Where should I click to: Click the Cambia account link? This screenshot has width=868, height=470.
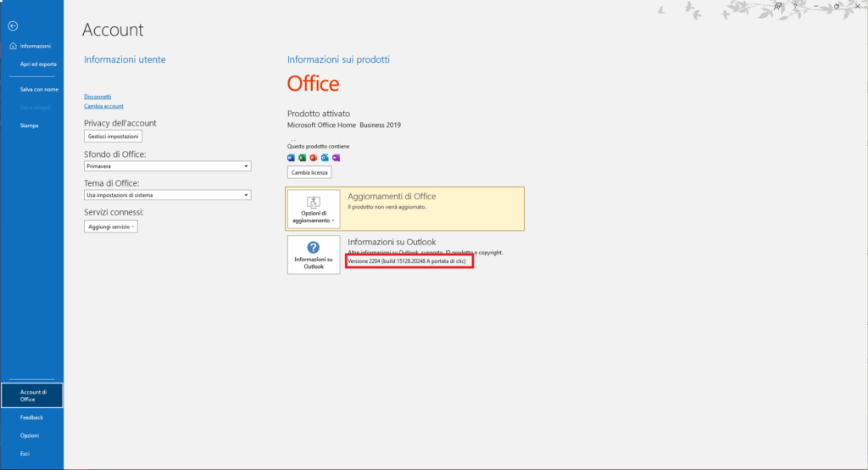(103, 106)
